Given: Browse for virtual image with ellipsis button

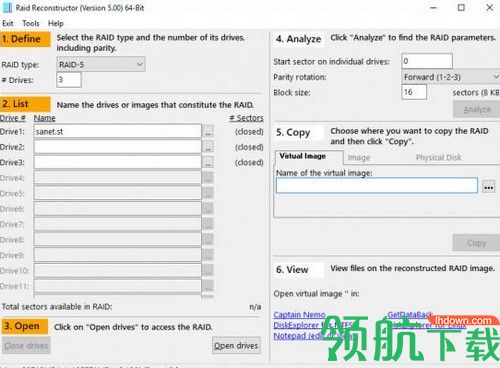Looking at the screenshot, I should 489,187.
